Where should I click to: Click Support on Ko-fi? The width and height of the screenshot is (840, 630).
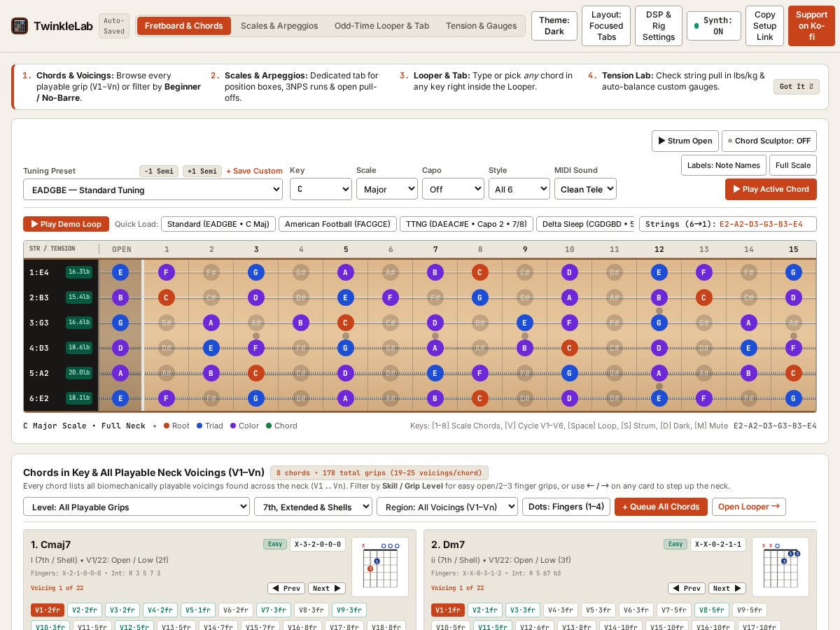(811, 26)
